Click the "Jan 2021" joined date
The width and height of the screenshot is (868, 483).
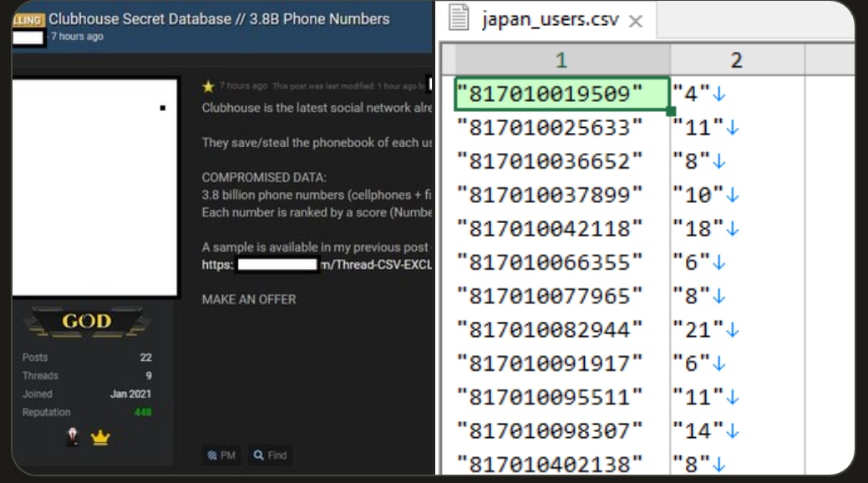(x=130, y=394)
